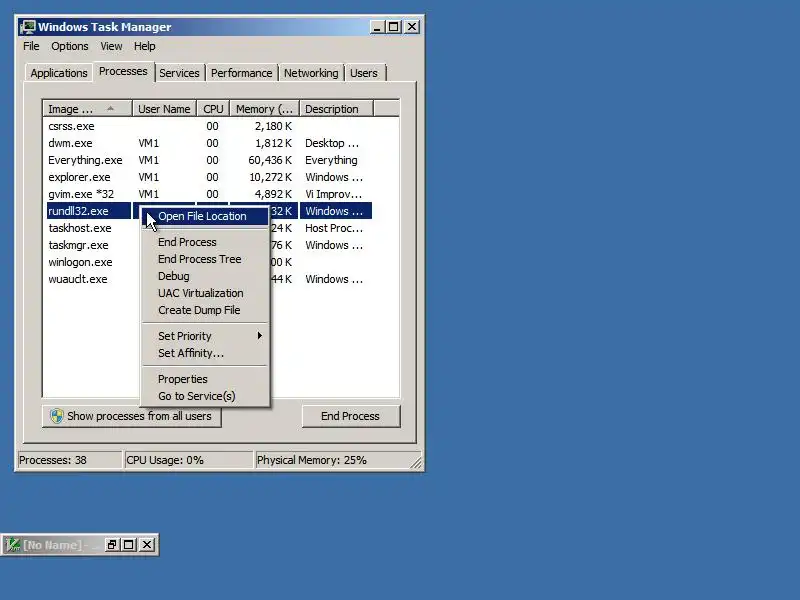Select the explorer.exe process

click(x=209, y=177)
